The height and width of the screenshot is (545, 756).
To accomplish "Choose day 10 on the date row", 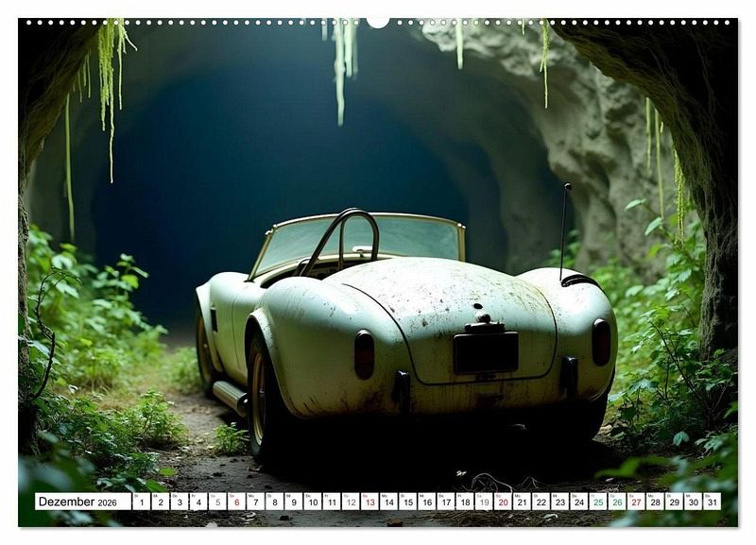I will [312, 502].
